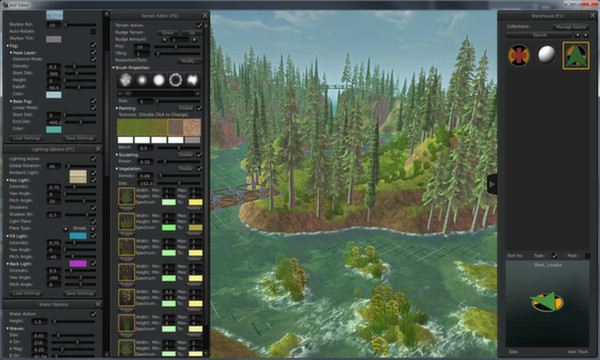Click the viewport side panel arrow
This screenshot has width=600, height=360.
click(492, 185)
